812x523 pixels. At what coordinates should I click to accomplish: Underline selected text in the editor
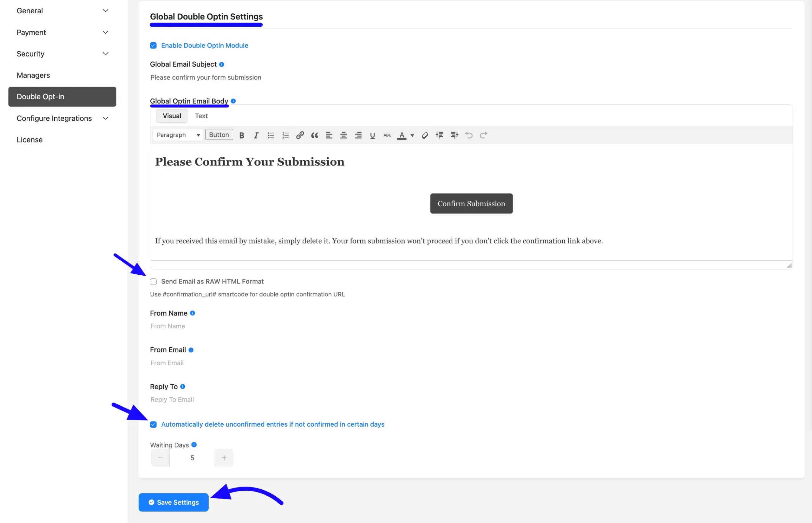click(373, 135)
